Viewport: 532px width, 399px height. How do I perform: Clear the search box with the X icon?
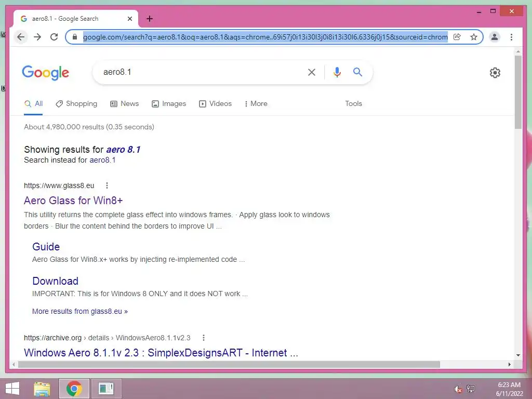[x=312, y=72]
